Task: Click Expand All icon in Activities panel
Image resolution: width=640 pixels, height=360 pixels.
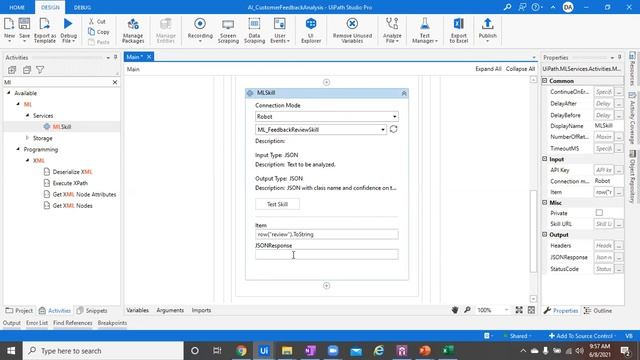Action: click(x=12, y=70)
